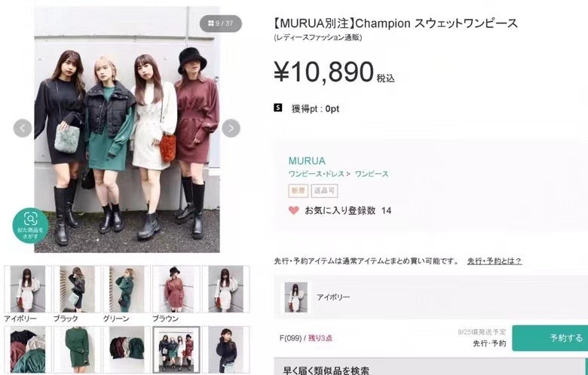The width and height of the screenshot is (588, 375).
Task: Open the 9/37 image grid counter
Action: coord(220,23)
